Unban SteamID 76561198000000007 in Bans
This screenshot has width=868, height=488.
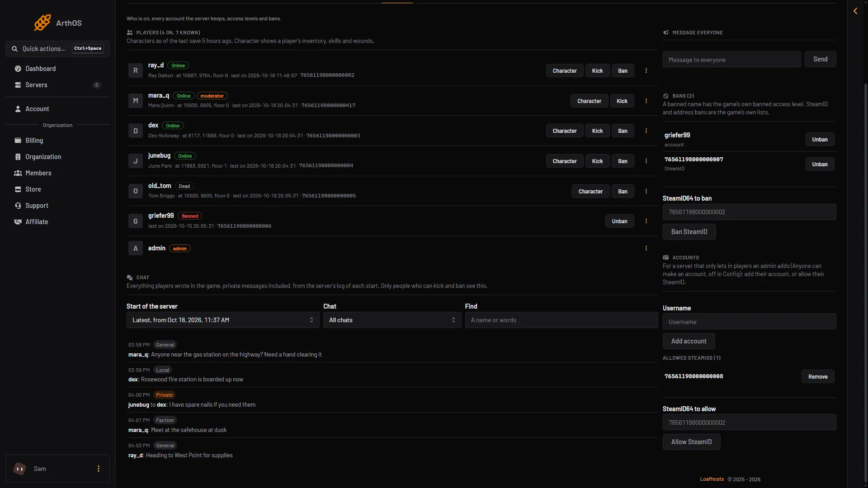(820, 164)
